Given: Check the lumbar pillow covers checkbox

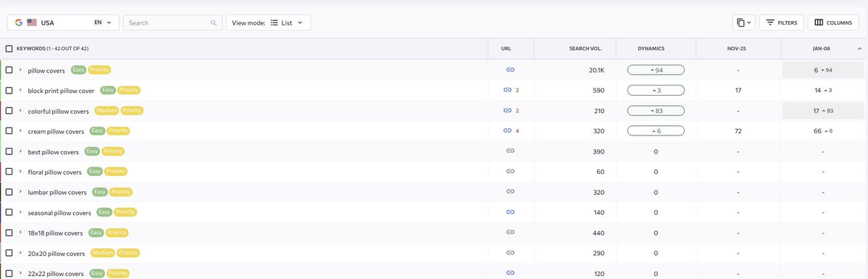Looking at the screenshot, I should pos(9,191).
